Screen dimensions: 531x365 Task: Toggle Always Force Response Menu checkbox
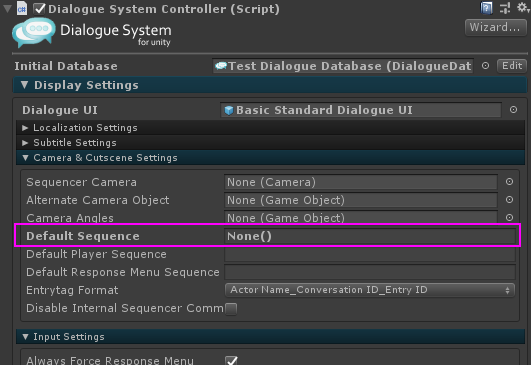pyautogui.click(x=231, y=360)
